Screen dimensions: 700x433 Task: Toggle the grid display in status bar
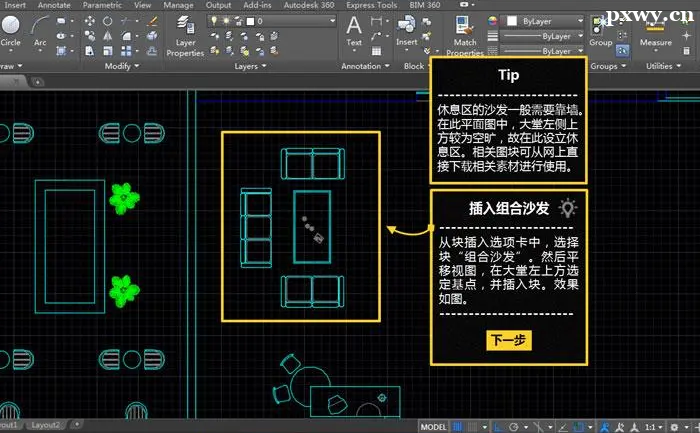click(x=458, y=427)
